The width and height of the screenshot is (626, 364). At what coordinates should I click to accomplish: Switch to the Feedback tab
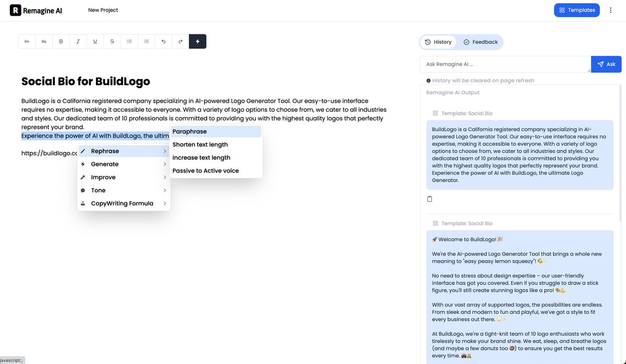coord(480,42)
